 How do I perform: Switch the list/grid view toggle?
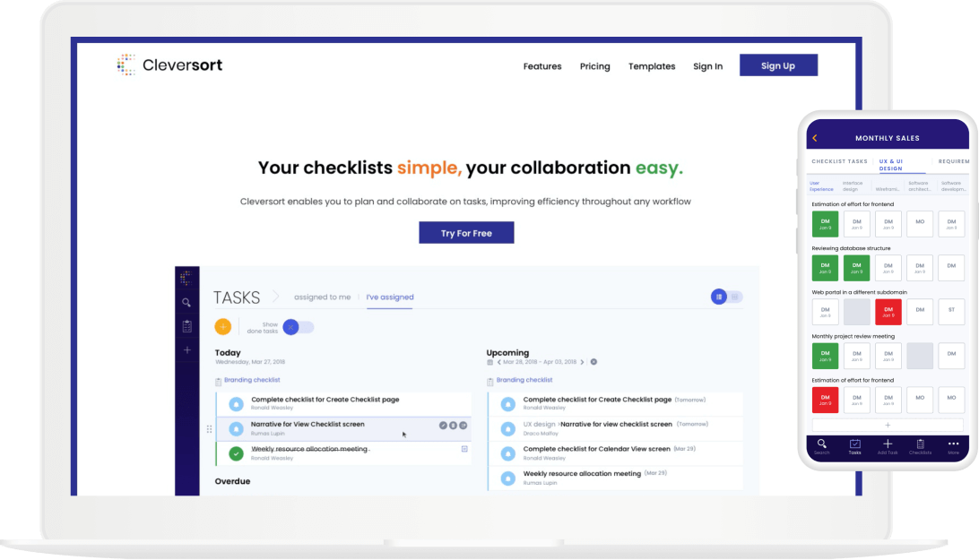(726, 297)
